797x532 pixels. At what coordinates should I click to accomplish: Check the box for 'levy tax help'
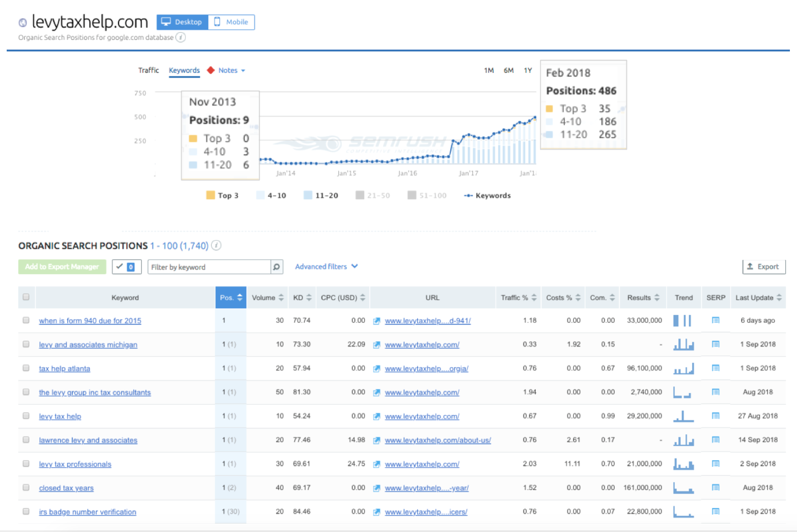tap(26, 415)
